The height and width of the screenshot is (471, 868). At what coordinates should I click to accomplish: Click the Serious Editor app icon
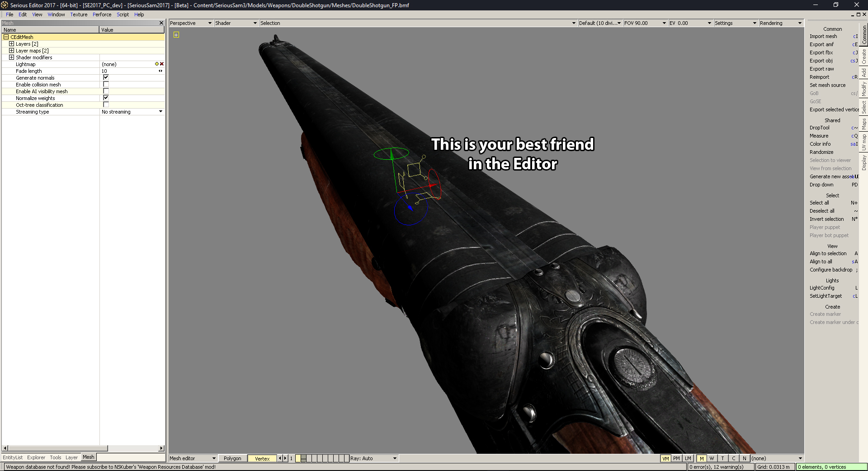[x=5, y=5]
